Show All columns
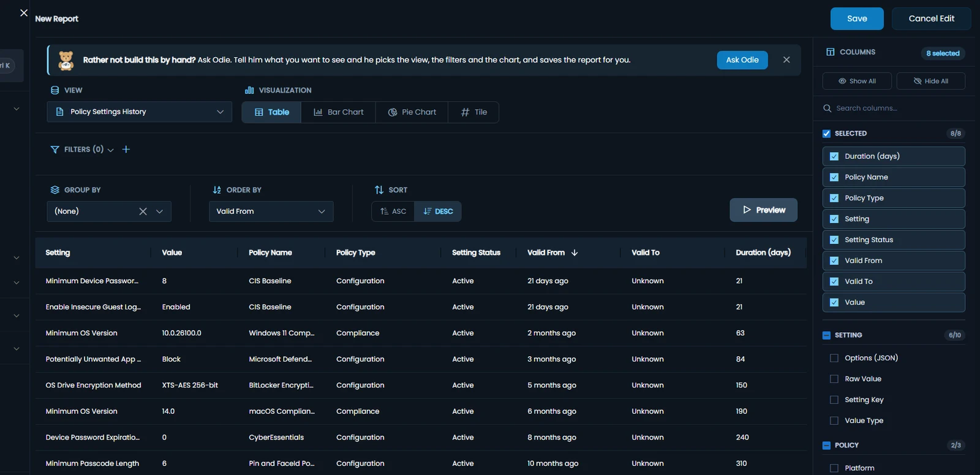The image size is (980, 475). point(857,81)
